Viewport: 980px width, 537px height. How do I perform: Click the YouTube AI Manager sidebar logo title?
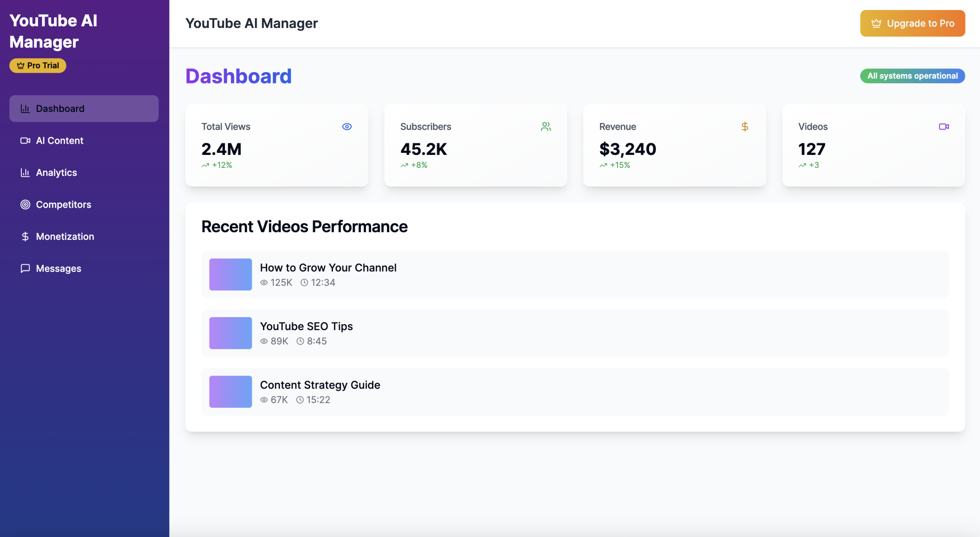pyautogui.click(x=53, y=31)
